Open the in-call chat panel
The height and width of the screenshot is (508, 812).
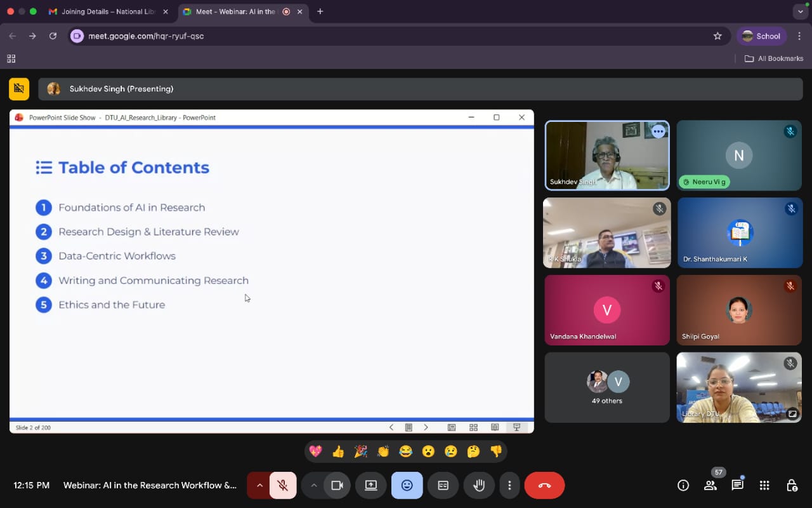point(737,486)
